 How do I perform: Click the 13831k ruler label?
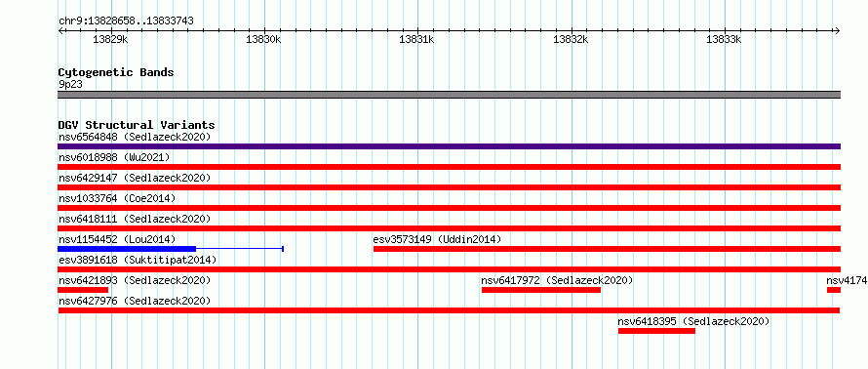point(416,39)
